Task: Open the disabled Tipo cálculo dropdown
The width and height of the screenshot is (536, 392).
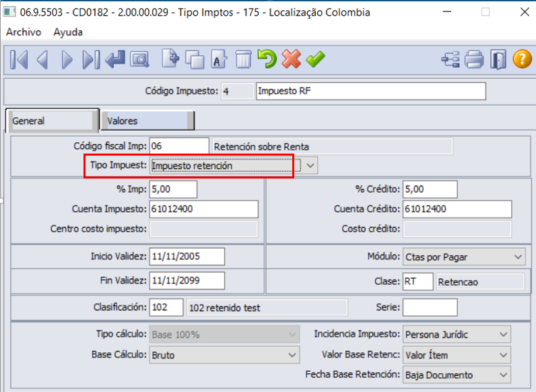Action: tap(225, 334)
